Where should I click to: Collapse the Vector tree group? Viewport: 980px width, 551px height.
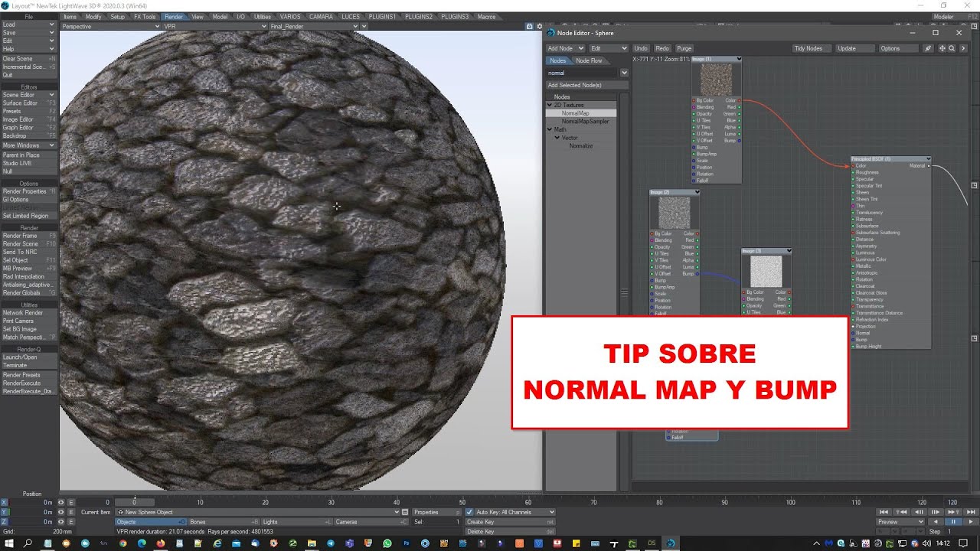(x=557, y=138)
